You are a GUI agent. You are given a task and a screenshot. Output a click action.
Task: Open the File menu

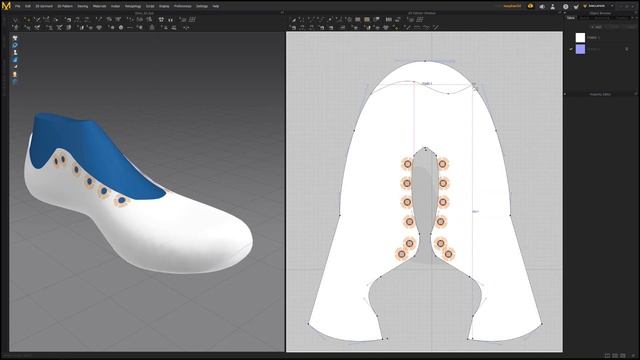pos(18,6)
